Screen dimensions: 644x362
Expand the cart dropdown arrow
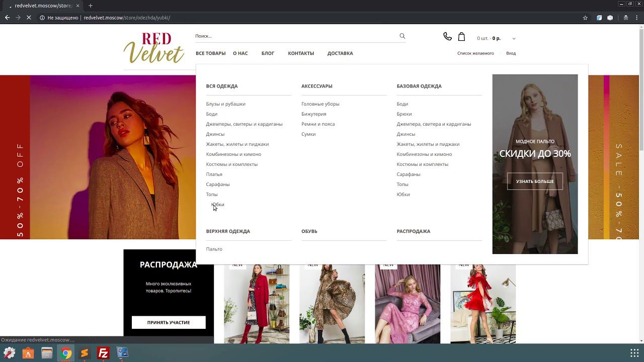[x=514, y=38]
